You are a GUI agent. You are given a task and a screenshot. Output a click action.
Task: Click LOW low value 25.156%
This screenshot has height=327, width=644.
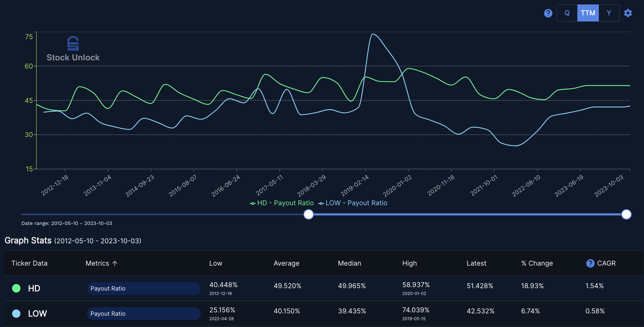pyautogui.click(x=222, y=310)
